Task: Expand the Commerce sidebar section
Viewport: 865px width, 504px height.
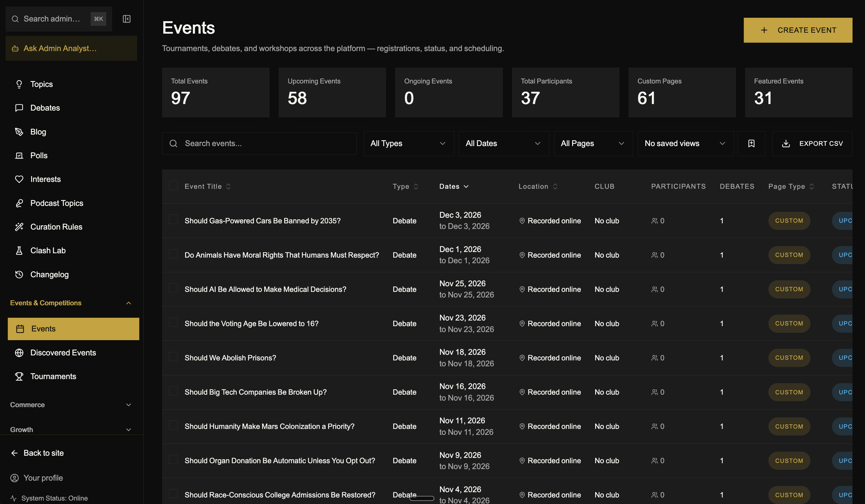Action: [x=71, y=405]
